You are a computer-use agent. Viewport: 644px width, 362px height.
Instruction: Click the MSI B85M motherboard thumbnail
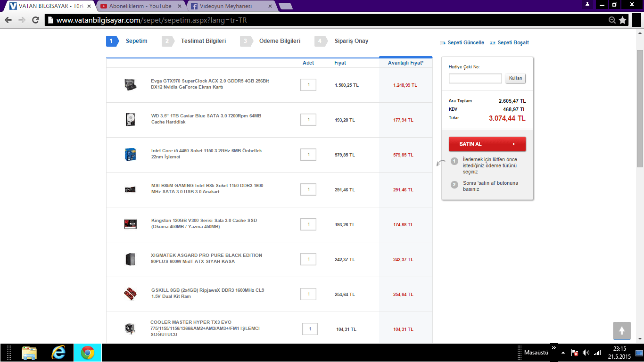click(x=131, y=189)
